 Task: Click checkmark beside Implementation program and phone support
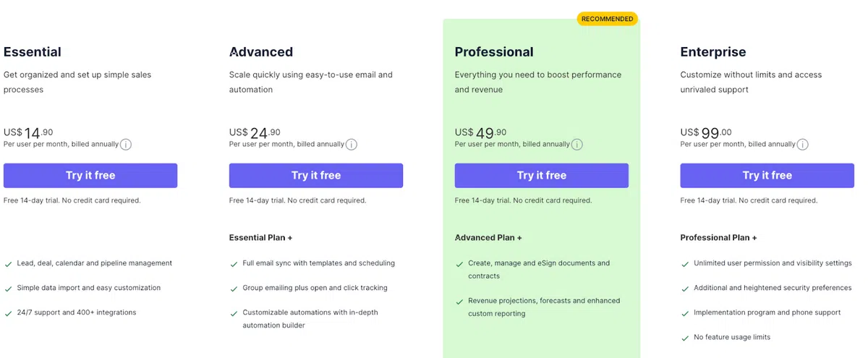pos(685,313)
